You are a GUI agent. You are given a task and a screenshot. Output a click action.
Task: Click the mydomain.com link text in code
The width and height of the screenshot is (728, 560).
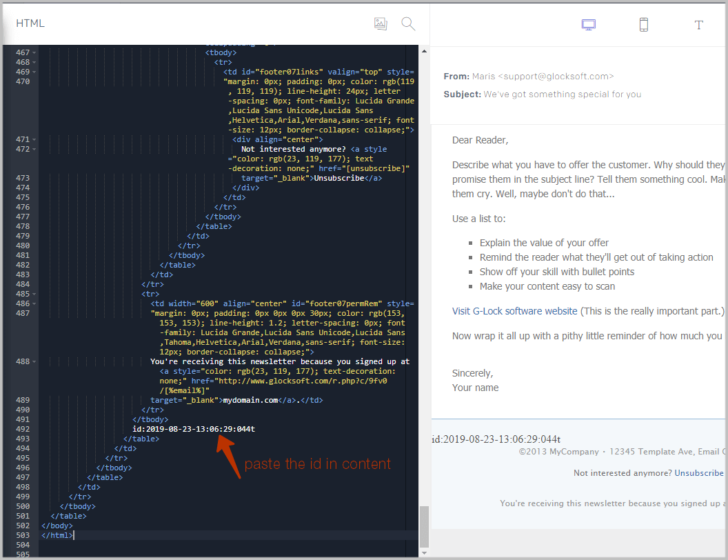(x=247, y=399)
